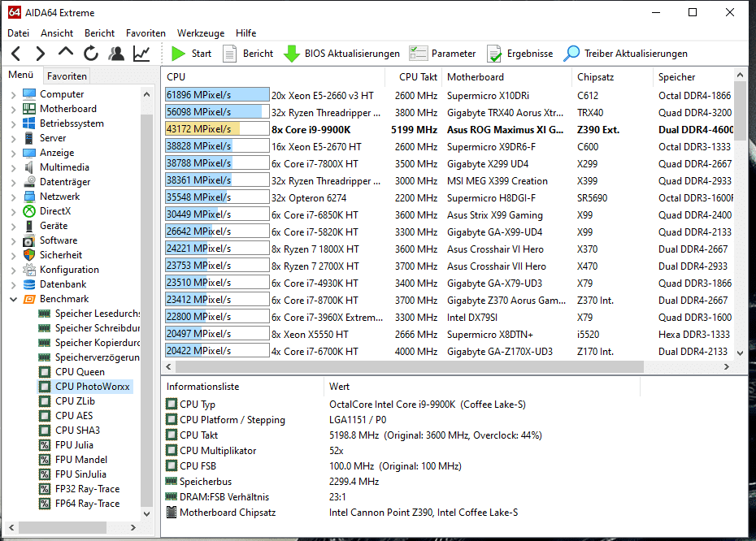Select the FP32 Ray-Trace benchmark
Screen dimensions: 756x541
[80, 489]
